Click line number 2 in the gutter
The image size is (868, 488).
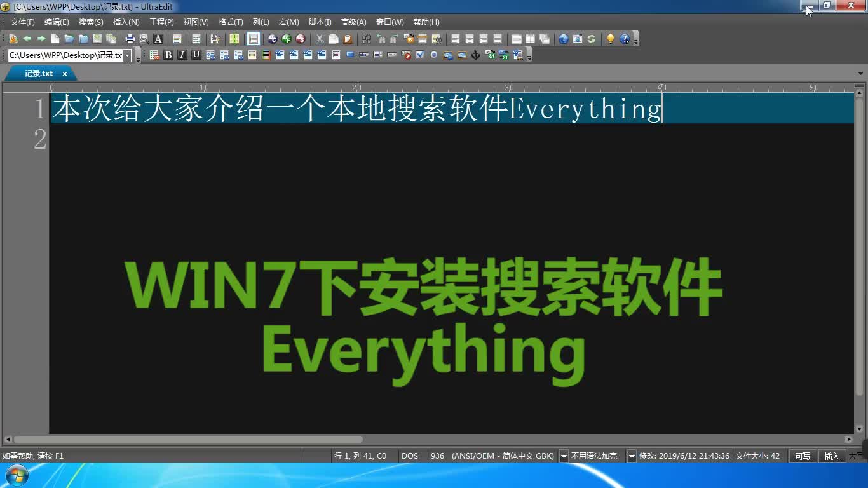(x=40, y=139)
